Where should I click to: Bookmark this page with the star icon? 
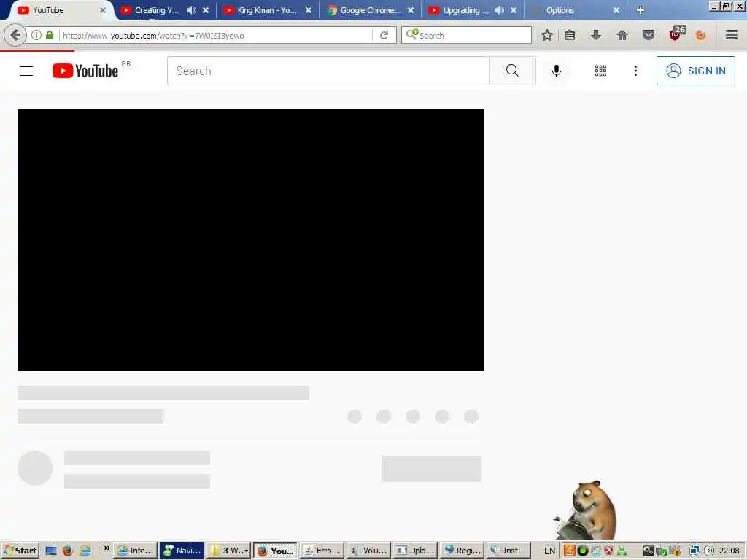[547, 35]
